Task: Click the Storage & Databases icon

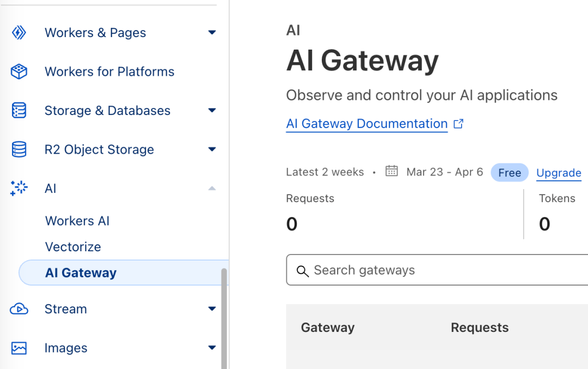Action: point(19,110)
